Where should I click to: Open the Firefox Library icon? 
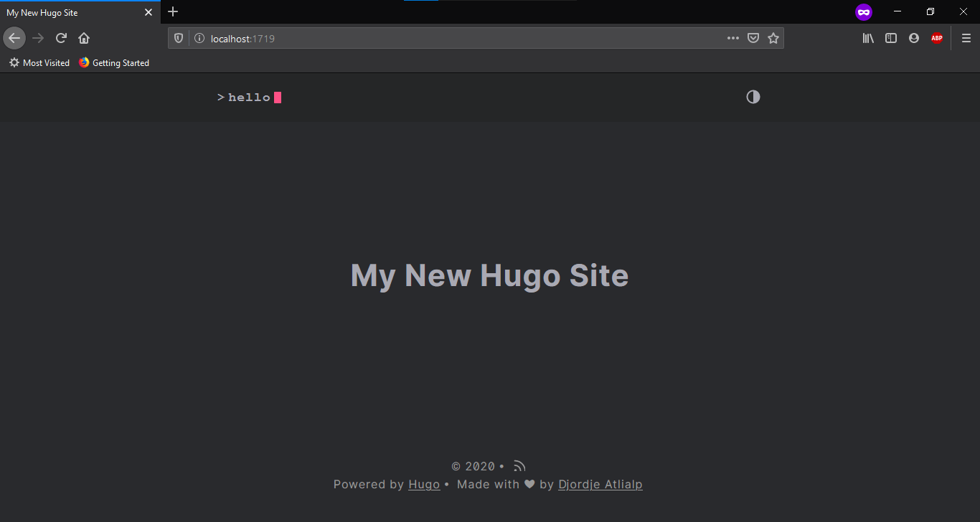click(867, 38)
